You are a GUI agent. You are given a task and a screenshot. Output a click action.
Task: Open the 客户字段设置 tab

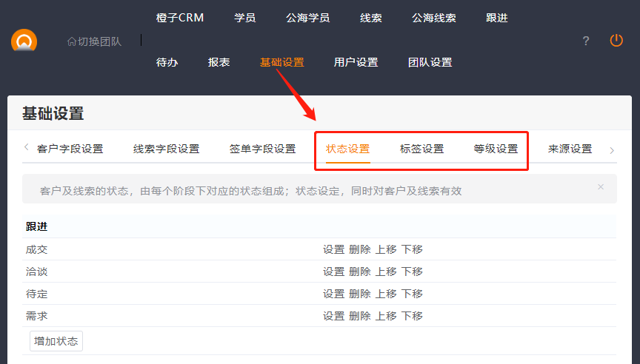[x=70, y=149]
